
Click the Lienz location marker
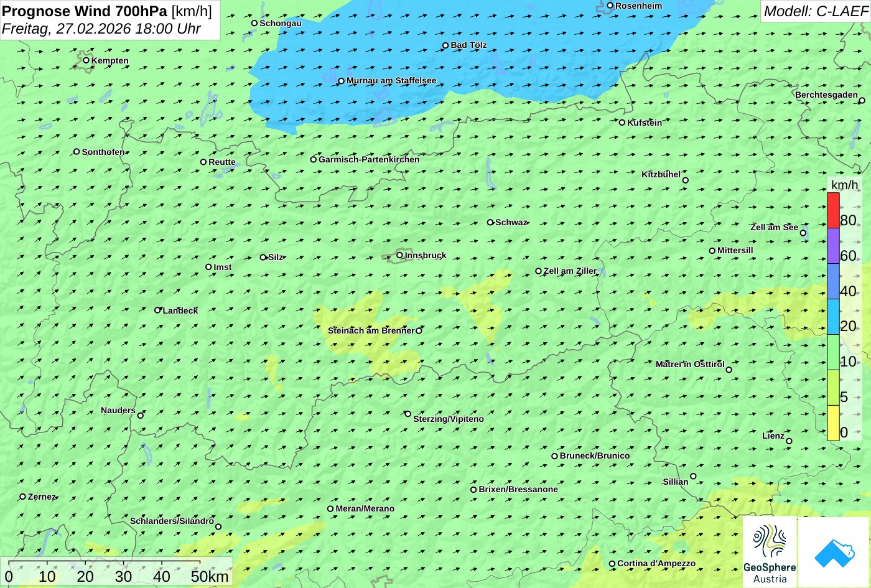tap(789, 441)
